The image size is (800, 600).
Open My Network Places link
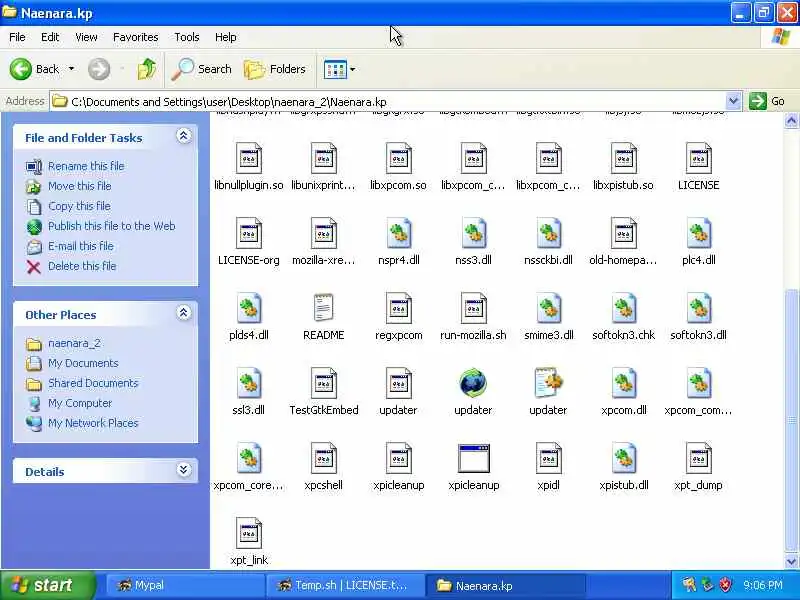93,423
